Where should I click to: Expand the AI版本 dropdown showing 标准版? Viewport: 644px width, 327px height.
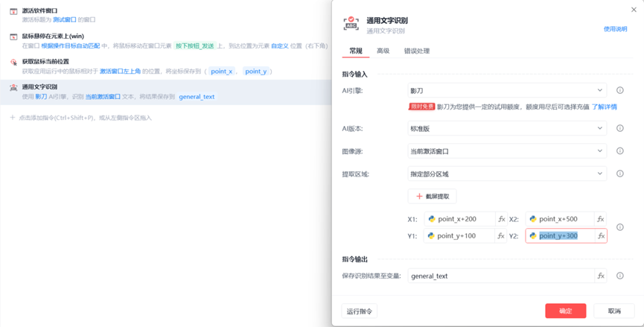coord(506,128)
